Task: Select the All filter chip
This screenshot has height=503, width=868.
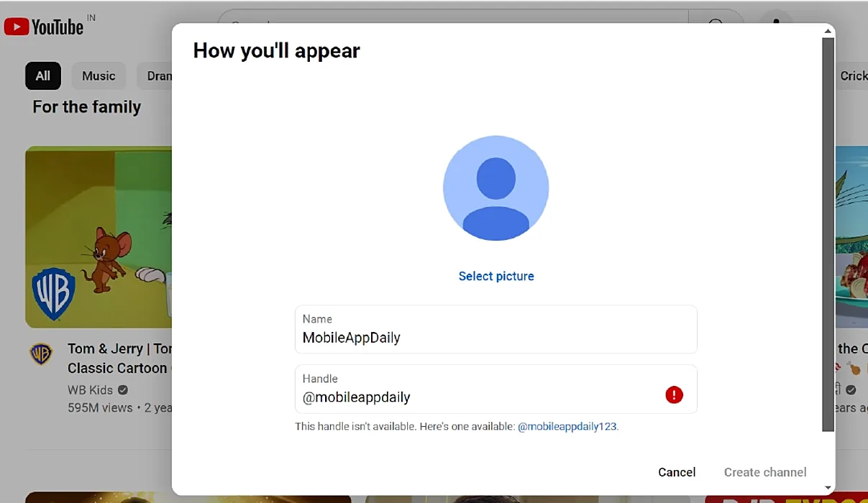Action: pos(43,76)
